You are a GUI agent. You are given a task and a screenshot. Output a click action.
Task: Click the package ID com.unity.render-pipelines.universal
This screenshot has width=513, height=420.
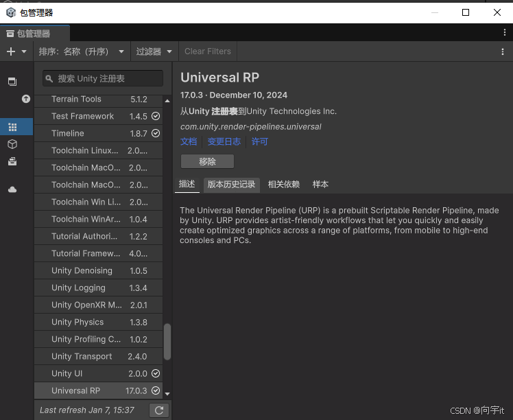250,127
